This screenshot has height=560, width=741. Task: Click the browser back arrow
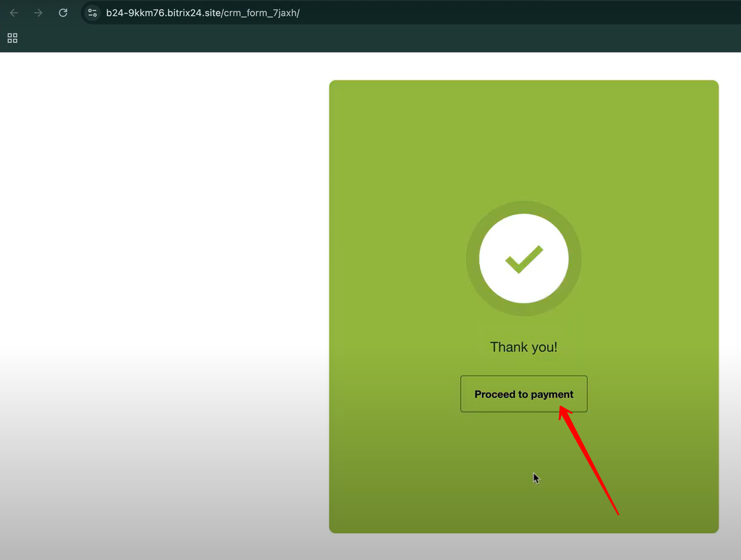(x=14, y=13)
